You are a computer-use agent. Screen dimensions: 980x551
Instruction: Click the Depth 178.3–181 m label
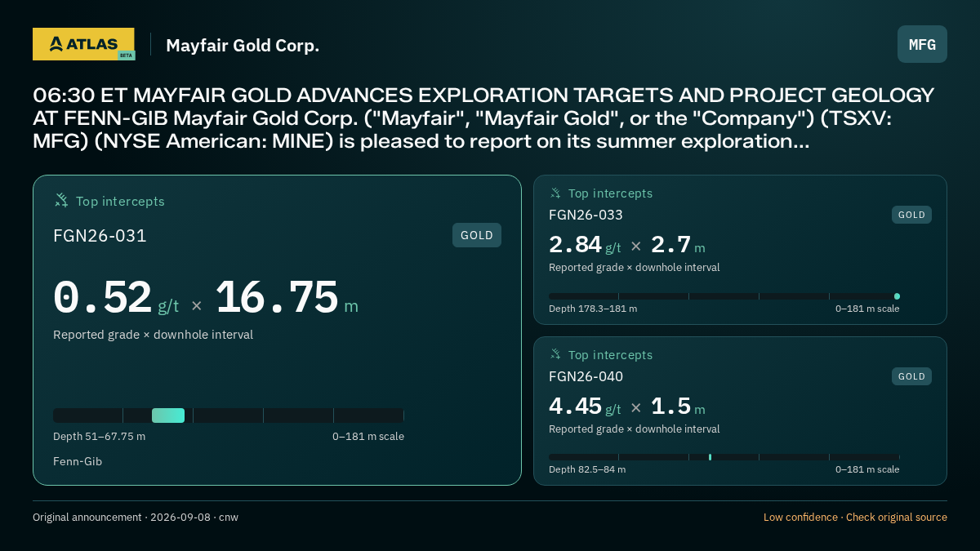593,309
